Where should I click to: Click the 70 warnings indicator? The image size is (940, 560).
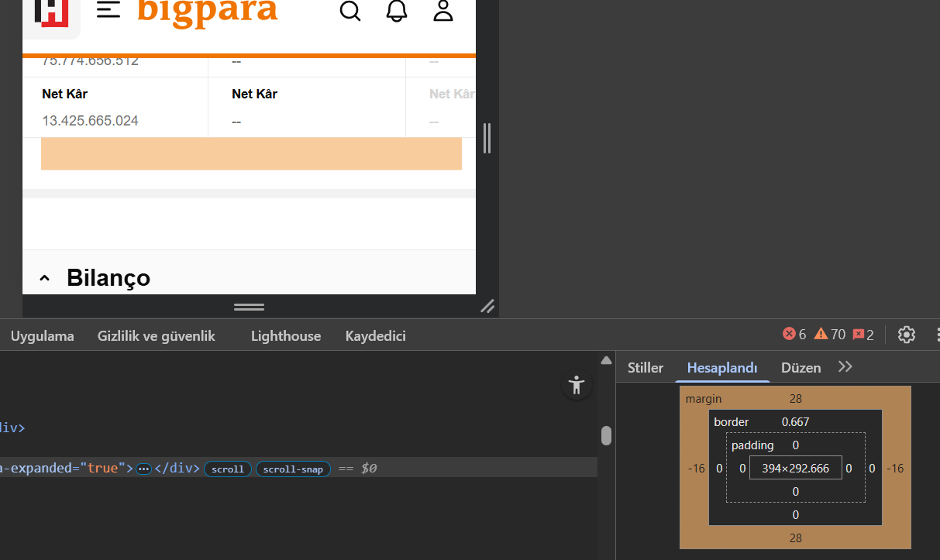point(829,335)
